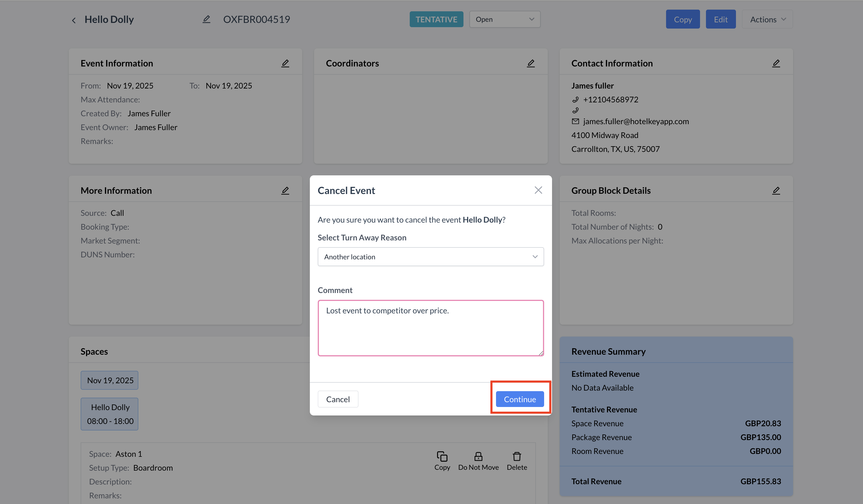Click the back arrow beside Hello Dolly

[x=74, y=20]
